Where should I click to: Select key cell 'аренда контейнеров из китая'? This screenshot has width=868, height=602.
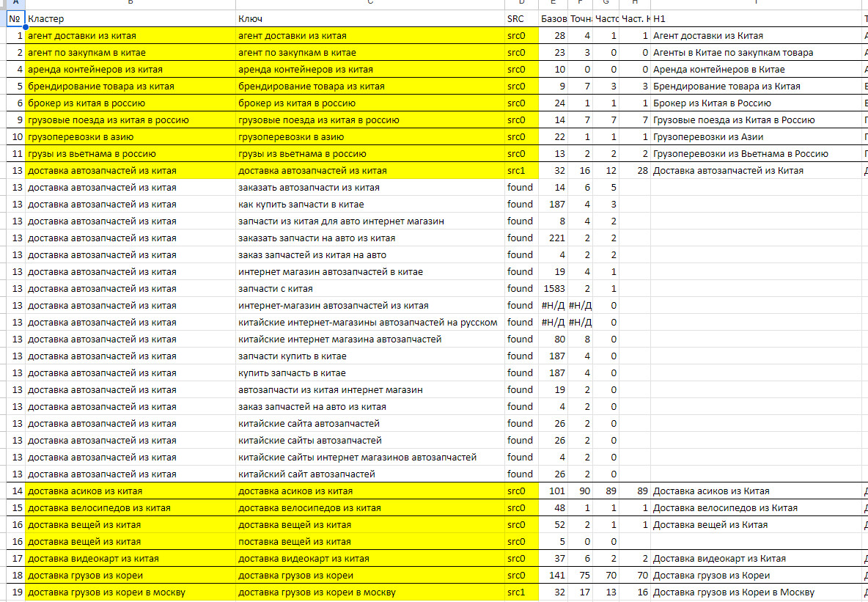click(369, 69)
